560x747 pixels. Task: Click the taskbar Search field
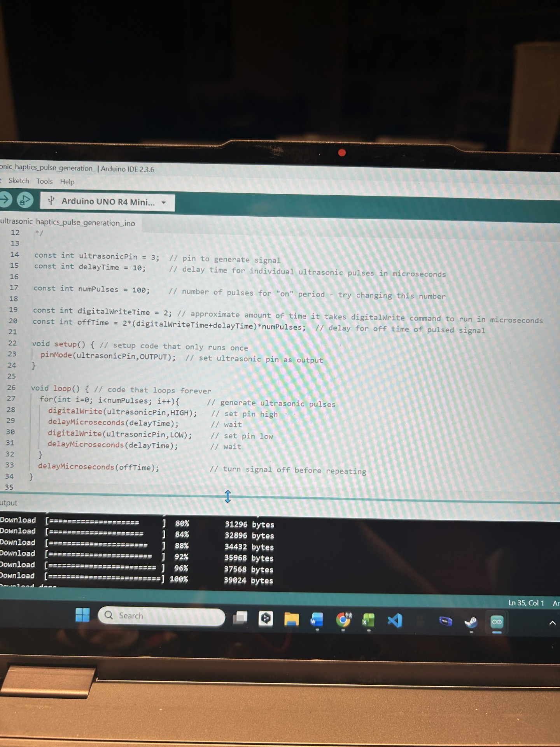tap(161, 616)
